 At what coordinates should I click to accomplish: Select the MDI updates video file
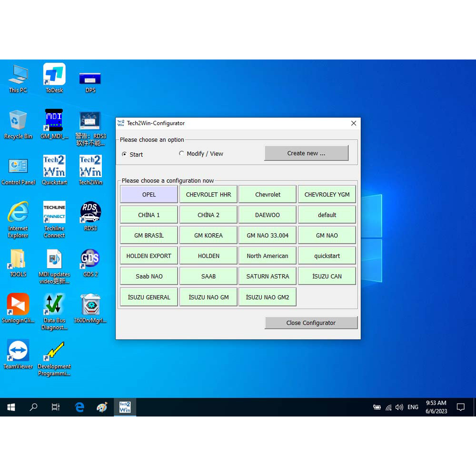pos(54,266)
